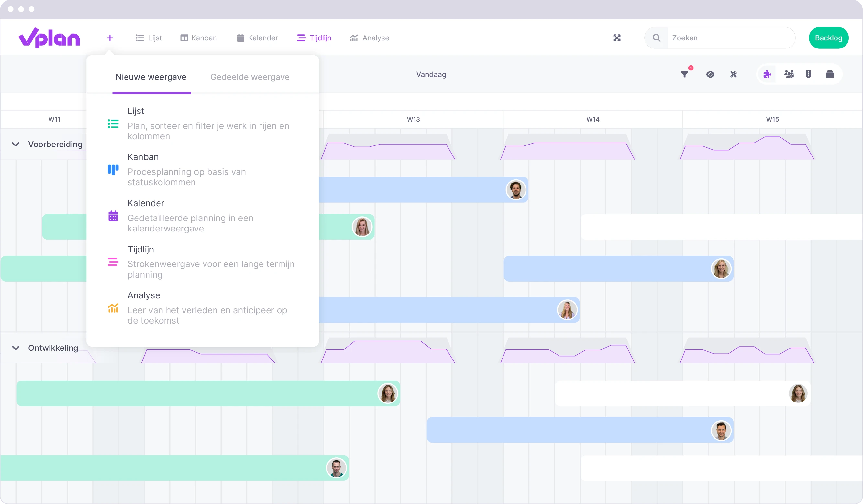The width and height of the screenshot is (863, 504).
Task: Click the woman avatar on top green bar
Action: coord(362,227)
